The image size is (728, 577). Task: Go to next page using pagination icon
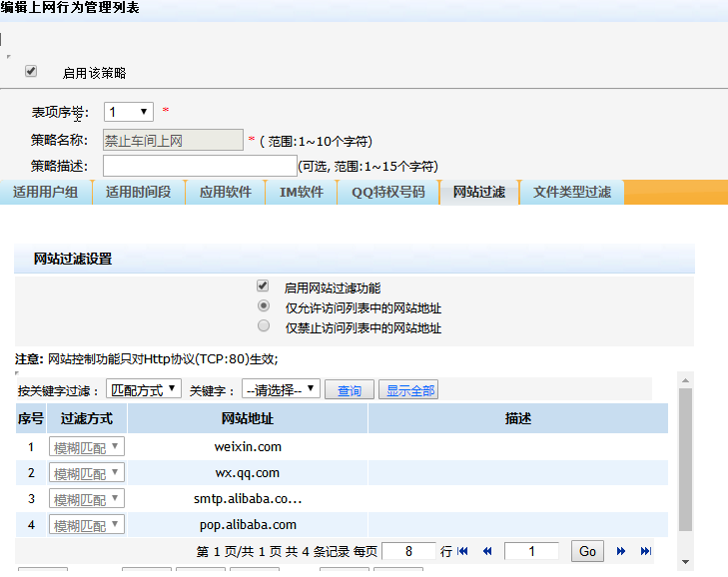(621, 551)
